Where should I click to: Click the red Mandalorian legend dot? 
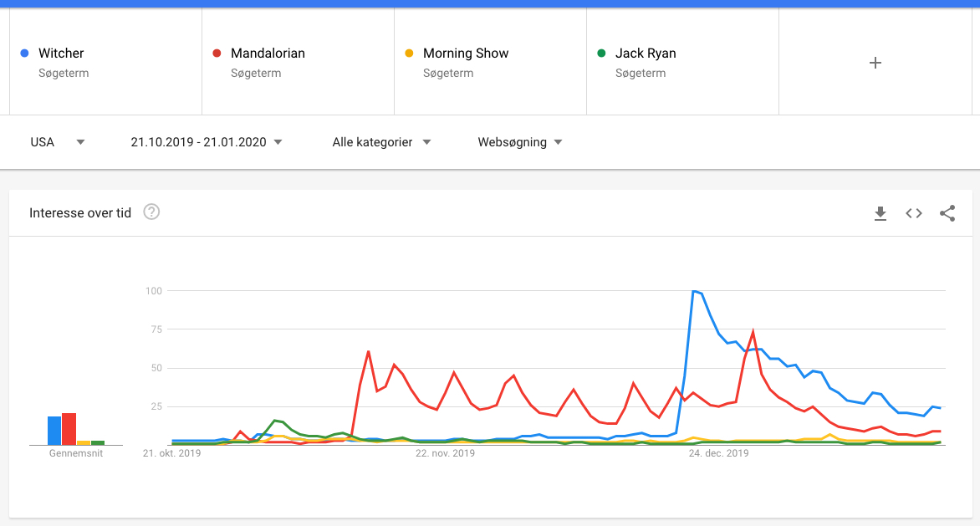coord(217,54)
